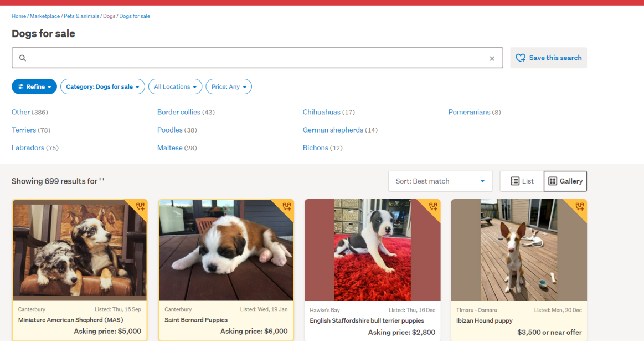Image resolution: width=644 pixels, height=341 pixels.
Task: Watchlist the English Staffordshire puppies listing
Action: [433, 207]
